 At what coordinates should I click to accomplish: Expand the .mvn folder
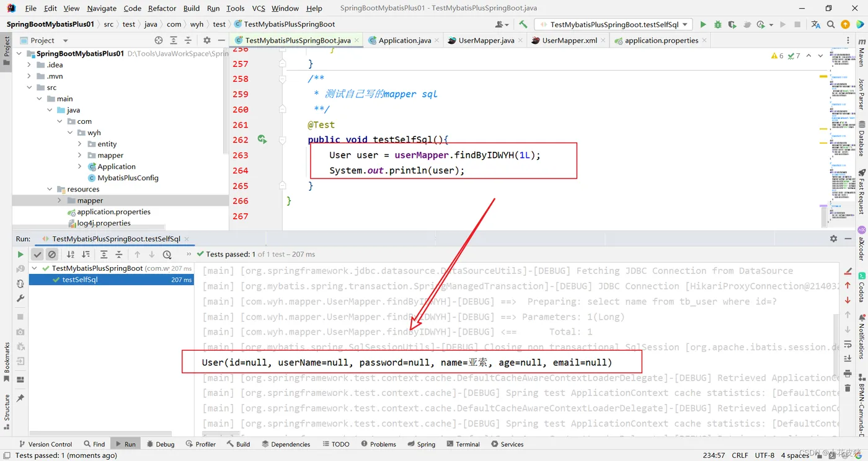29,76
